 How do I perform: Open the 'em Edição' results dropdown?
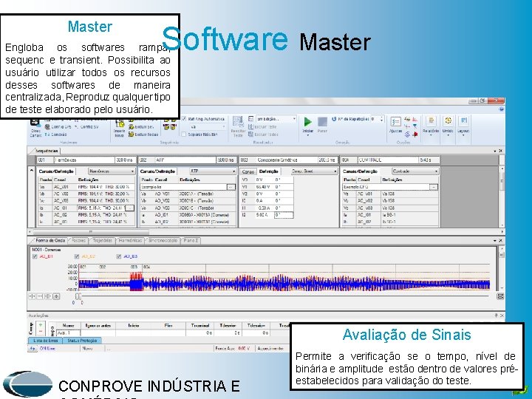coord(276,119)
